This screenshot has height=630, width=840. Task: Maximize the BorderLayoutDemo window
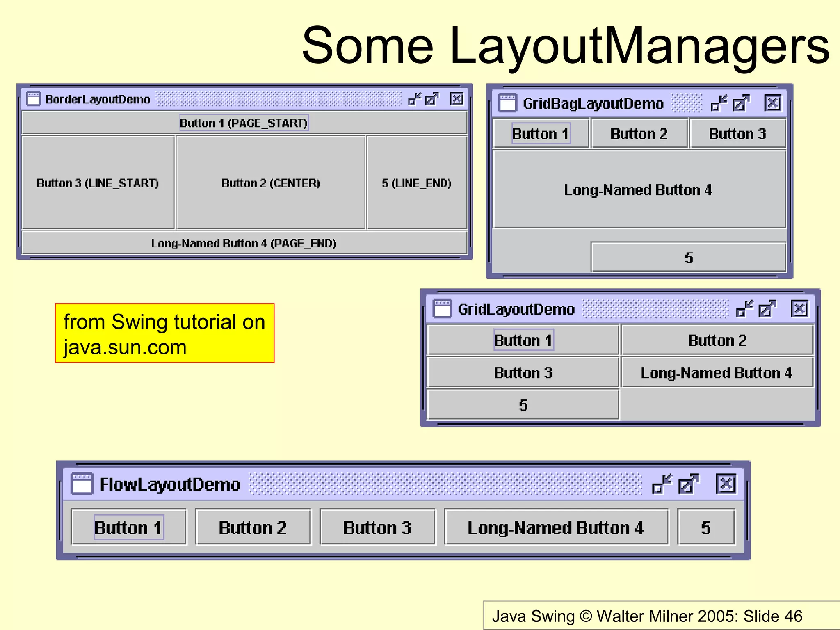[431, 99]
